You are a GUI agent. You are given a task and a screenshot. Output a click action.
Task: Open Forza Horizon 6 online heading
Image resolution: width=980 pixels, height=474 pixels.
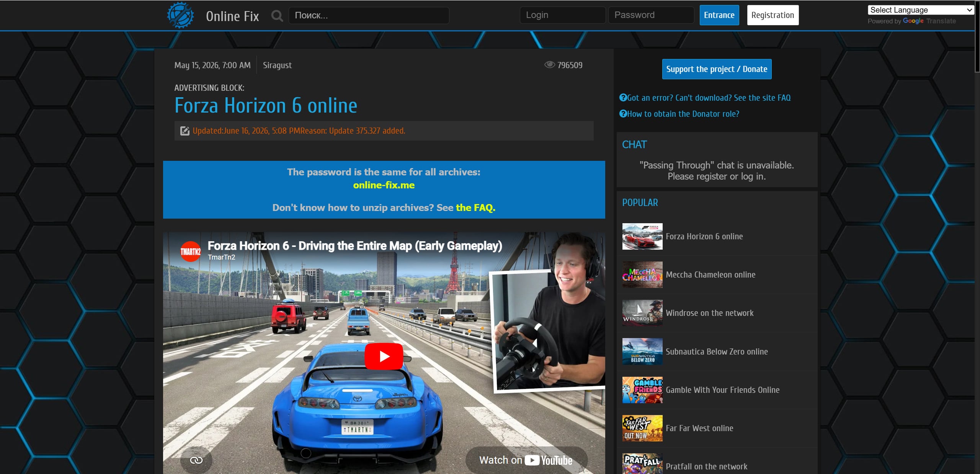click(266, 106)
